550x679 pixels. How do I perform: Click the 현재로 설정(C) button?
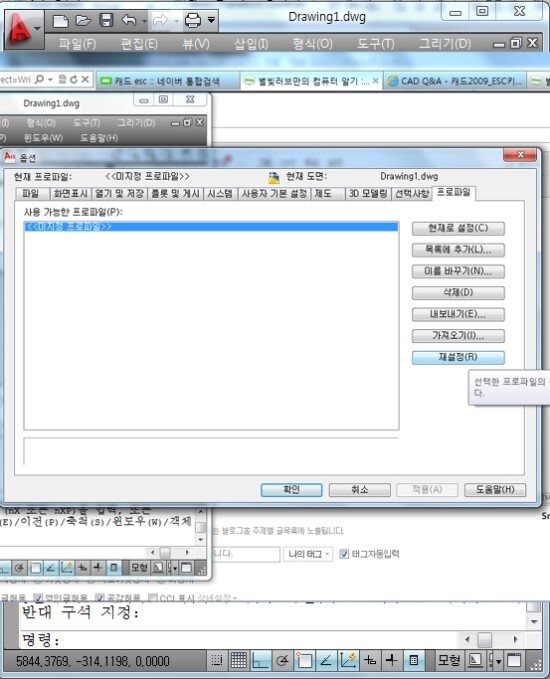pos(458,228)
